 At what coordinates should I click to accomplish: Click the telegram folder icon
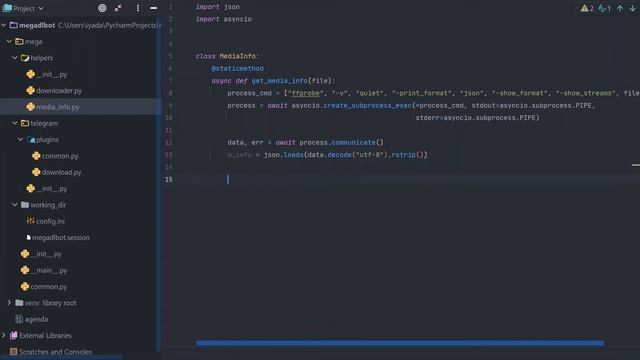pyautogui.click(x=25, y=123)
